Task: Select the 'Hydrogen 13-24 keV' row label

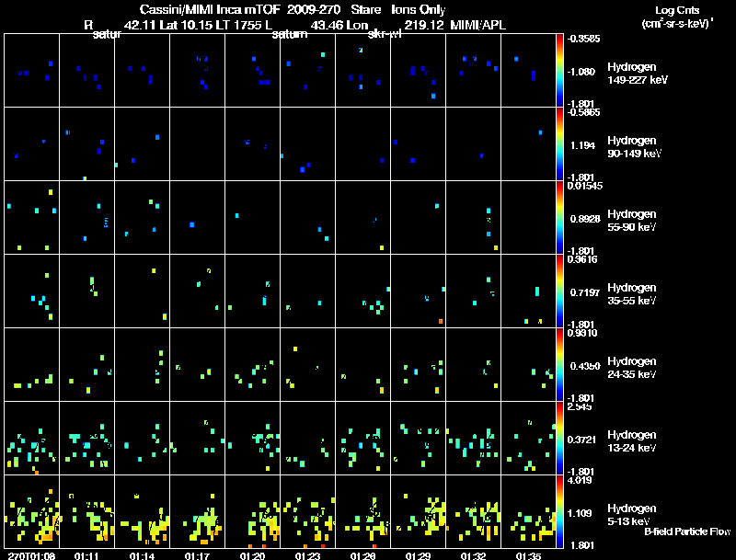Action: pos(632,441)
